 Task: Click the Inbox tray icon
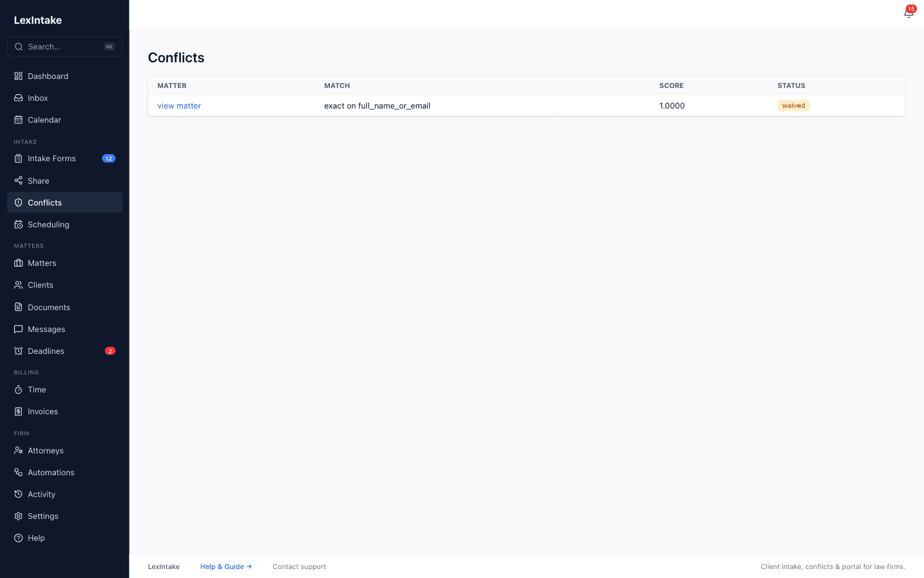tap(19, 98)
